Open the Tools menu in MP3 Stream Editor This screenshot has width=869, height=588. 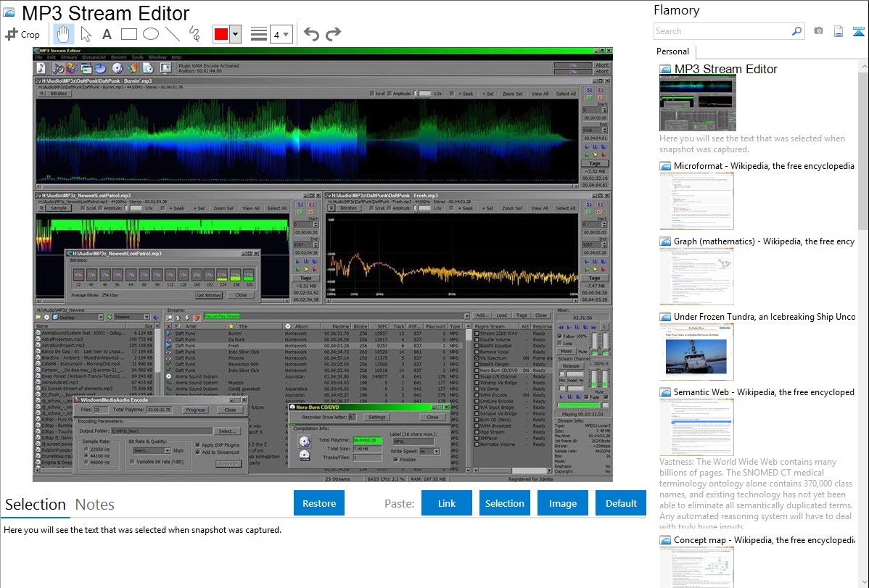pos(136,57)
